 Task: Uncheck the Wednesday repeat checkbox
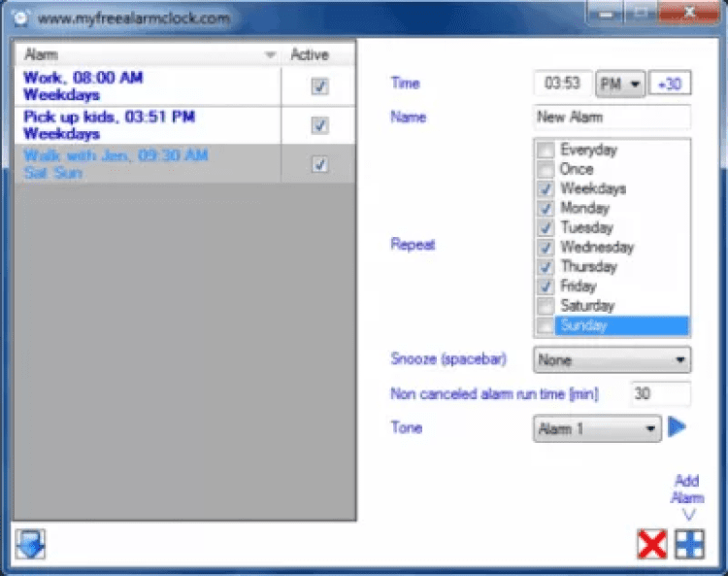click(x=546, y=248)
